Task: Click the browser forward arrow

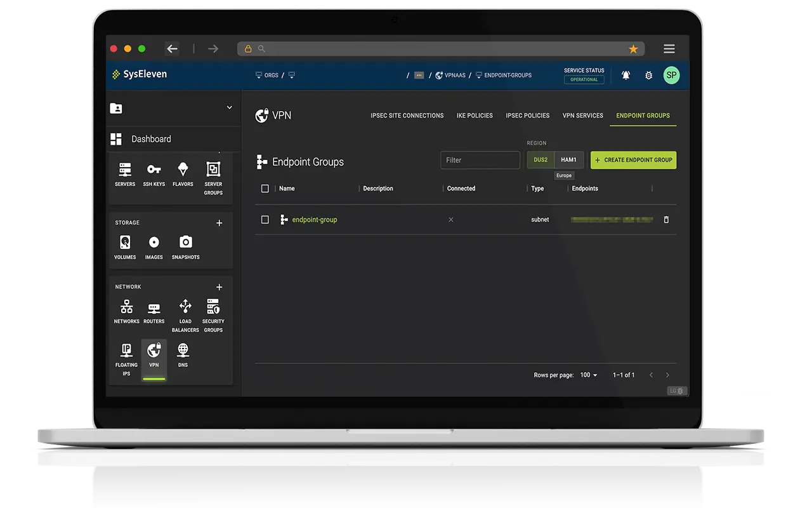Action: pyautogui.click(x=213, y=49)
